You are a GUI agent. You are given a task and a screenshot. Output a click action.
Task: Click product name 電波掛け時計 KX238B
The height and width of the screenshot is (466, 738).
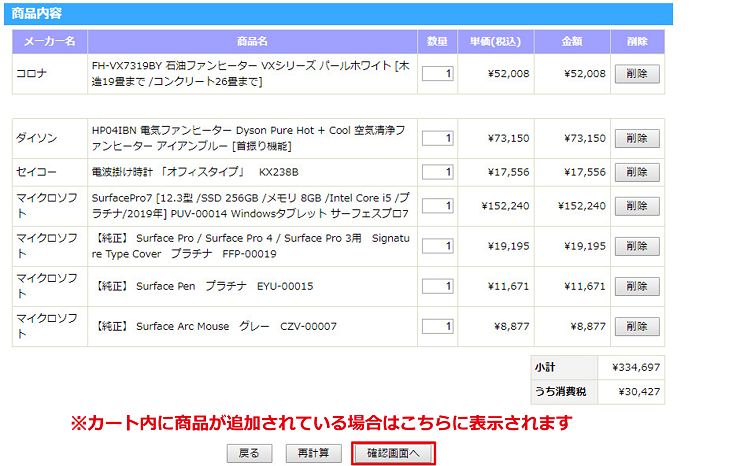(x=195, y=172)
